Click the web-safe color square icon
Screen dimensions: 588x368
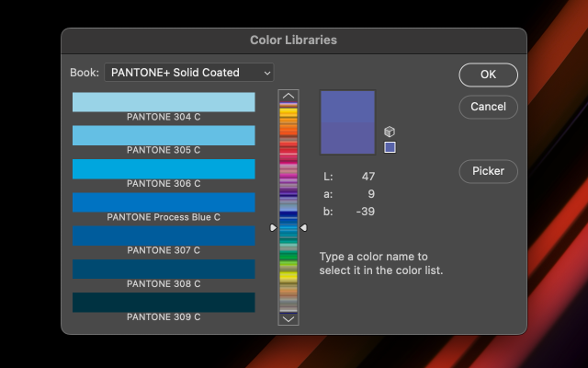tap(390, 147)
